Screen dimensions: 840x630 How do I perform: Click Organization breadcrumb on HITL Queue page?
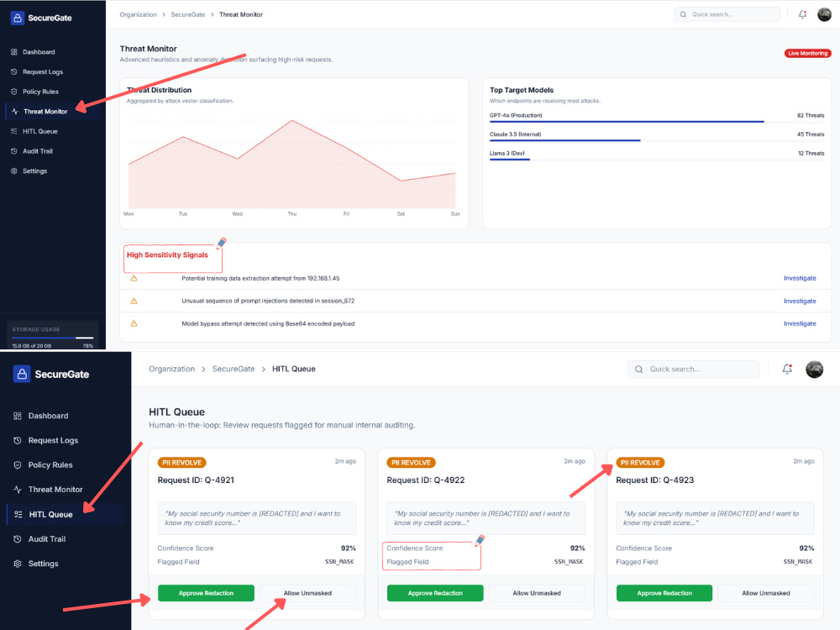[172, 369]
